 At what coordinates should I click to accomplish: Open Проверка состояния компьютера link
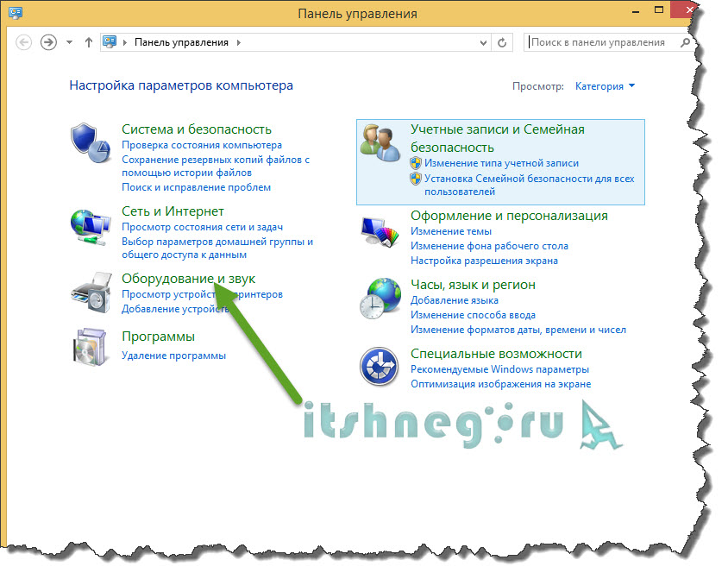(x=202, y=145)
